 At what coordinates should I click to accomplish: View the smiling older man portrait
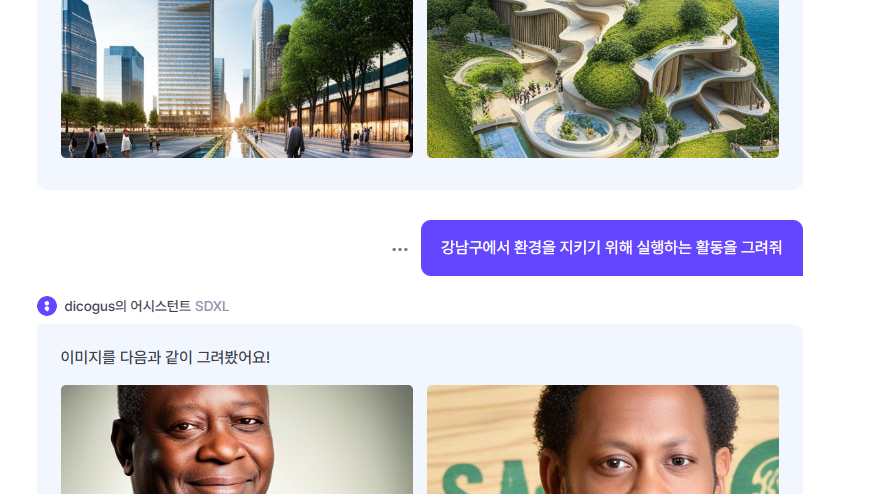(x=237, y=439)
